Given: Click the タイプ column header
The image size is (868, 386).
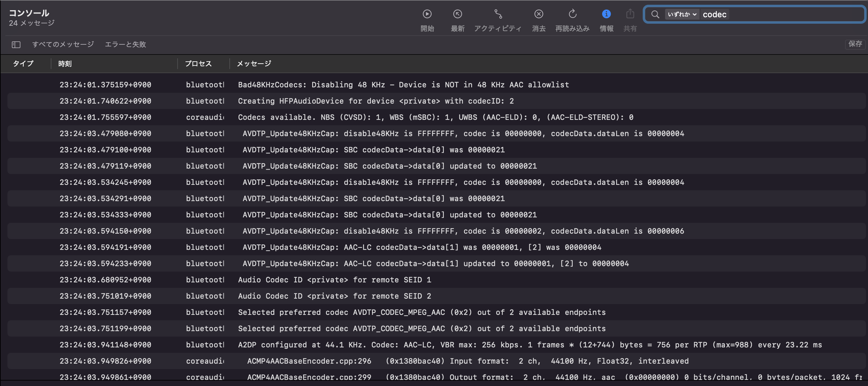Looking at the screenshot, I should (23, 64).
